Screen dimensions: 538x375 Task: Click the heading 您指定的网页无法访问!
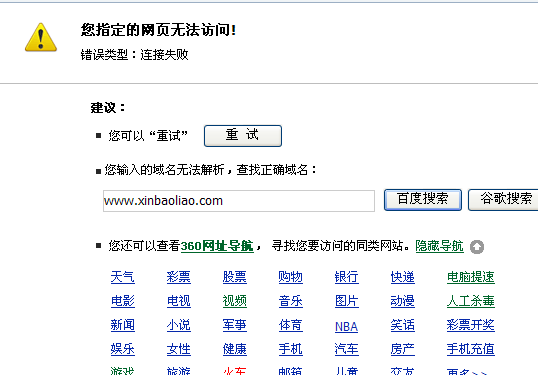159,30
